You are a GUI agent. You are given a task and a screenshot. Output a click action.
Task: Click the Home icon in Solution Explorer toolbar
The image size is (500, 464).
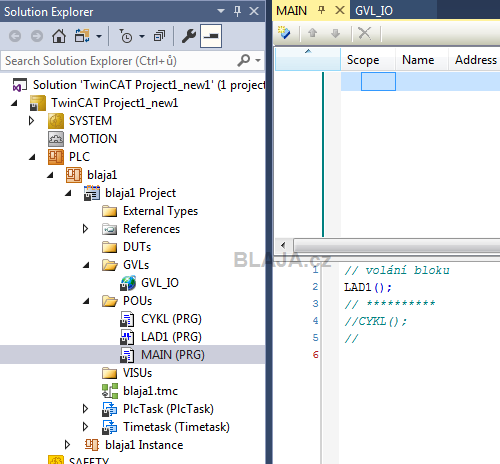click(x=59, y=36)
